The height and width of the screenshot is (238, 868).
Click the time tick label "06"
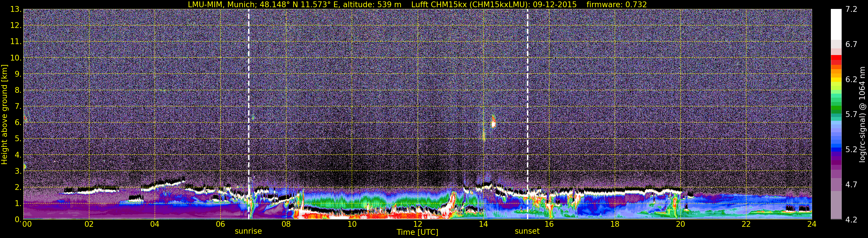coord(220,224)
